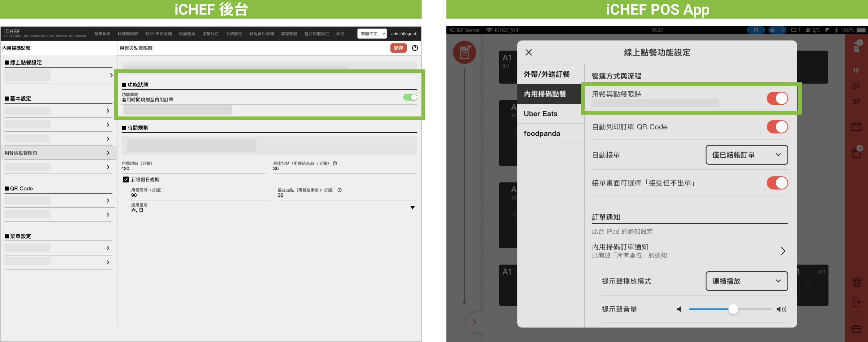The image size is (868, 342).
Task: Click the calendar icon in the red sidebar
Action: [856, 127]
